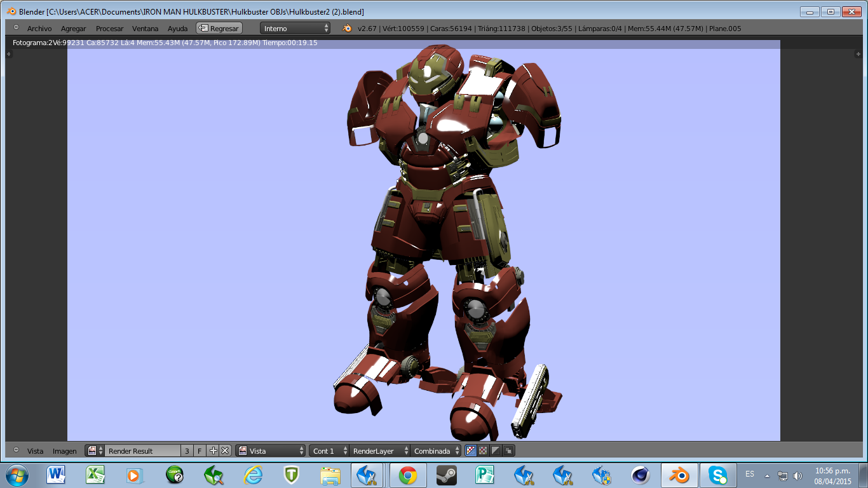Click the network tray icon
Screen dimensions: 868x488
point(783,475)
